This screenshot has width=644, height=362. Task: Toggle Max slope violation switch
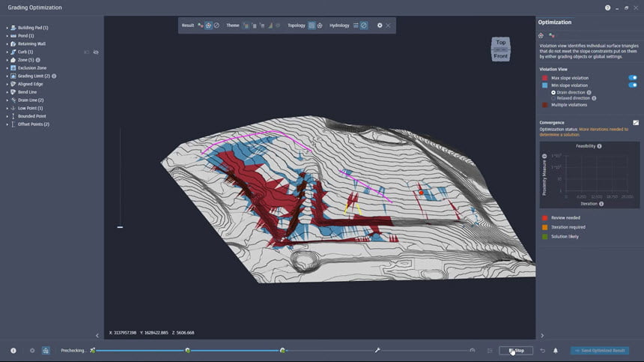click(x=633, y=78)
